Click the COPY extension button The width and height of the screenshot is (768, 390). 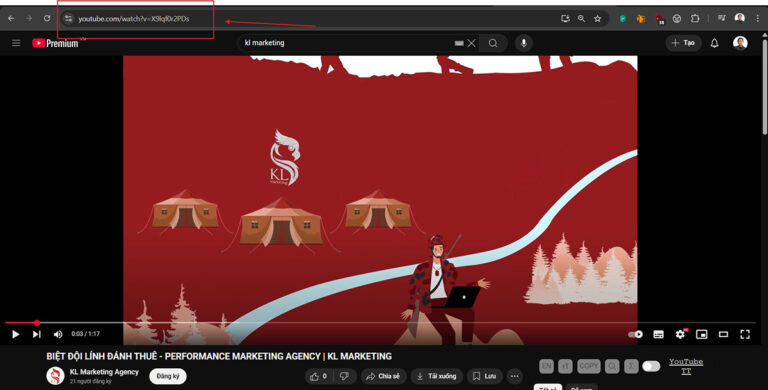tap(589, 366)
